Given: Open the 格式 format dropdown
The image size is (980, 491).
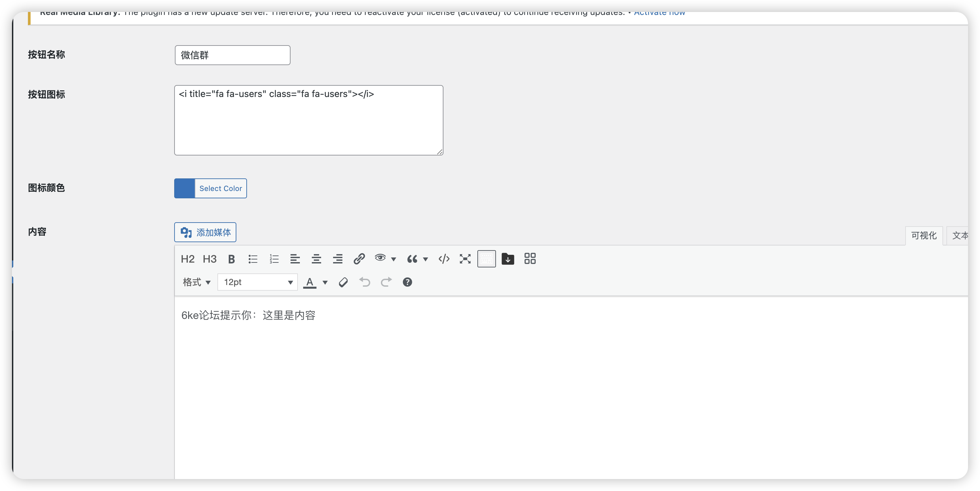Looking at the screenshot, I should click(x=196, y=282).
